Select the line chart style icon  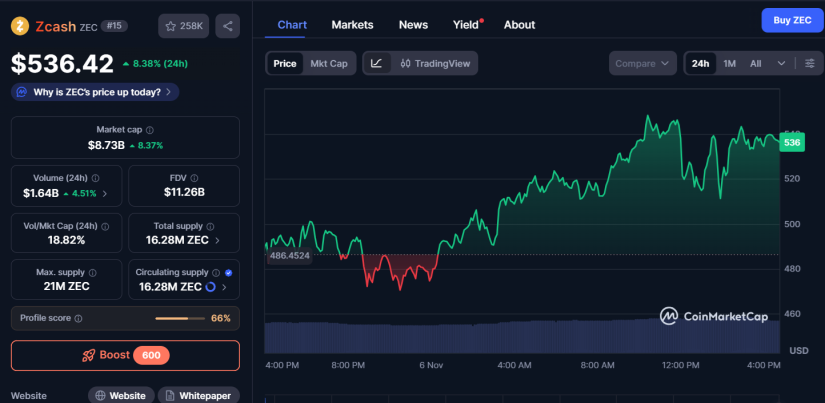pos(376,63)
